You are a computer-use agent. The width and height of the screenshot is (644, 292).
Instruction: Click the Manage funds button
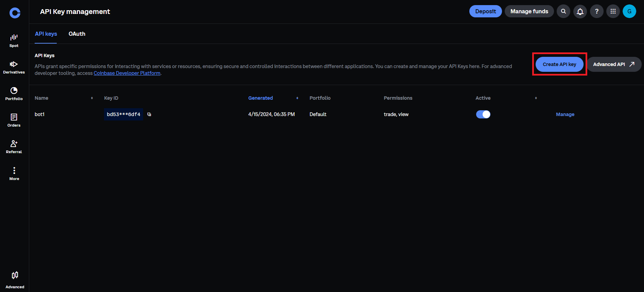[529, 11]
